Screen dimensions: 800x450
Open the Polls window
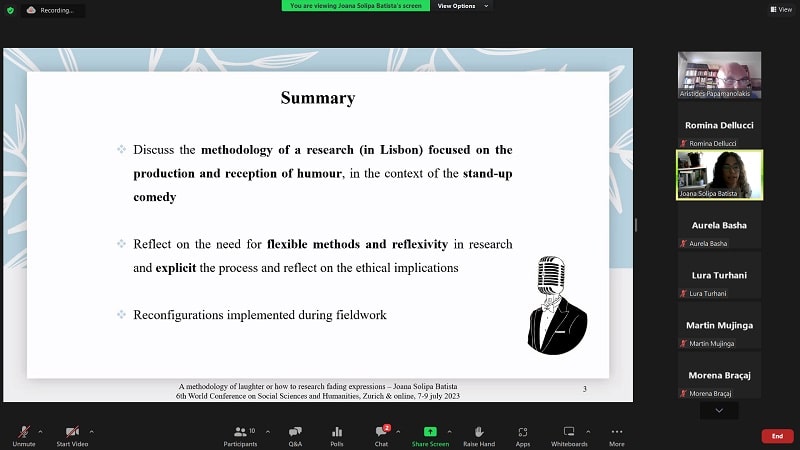(337, 434)
